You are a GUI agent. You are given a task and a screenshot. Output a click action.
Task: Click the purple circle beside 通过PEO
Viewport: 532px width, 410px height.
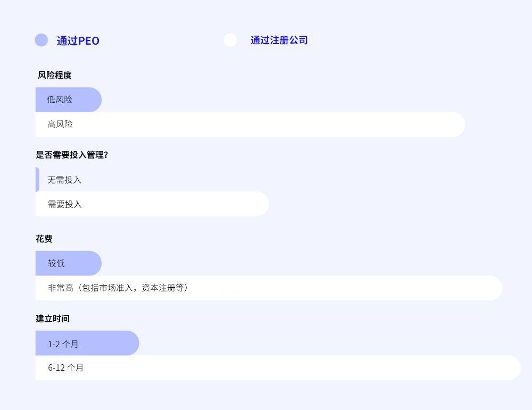(x=41, y=40)
